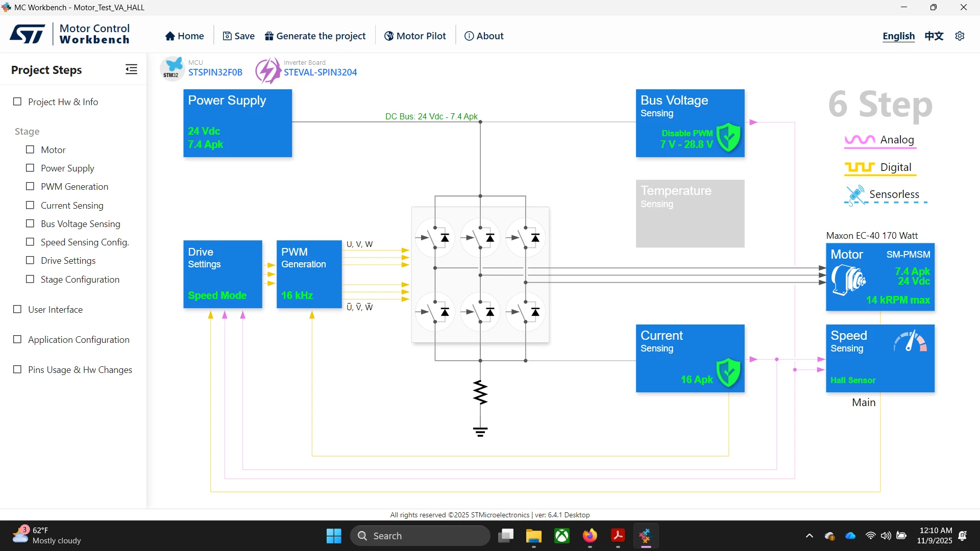Image resolution: width=980 pixels, height=551 pixels.
Task: Open the Motor Pilot menu
Action: [415, 36]
